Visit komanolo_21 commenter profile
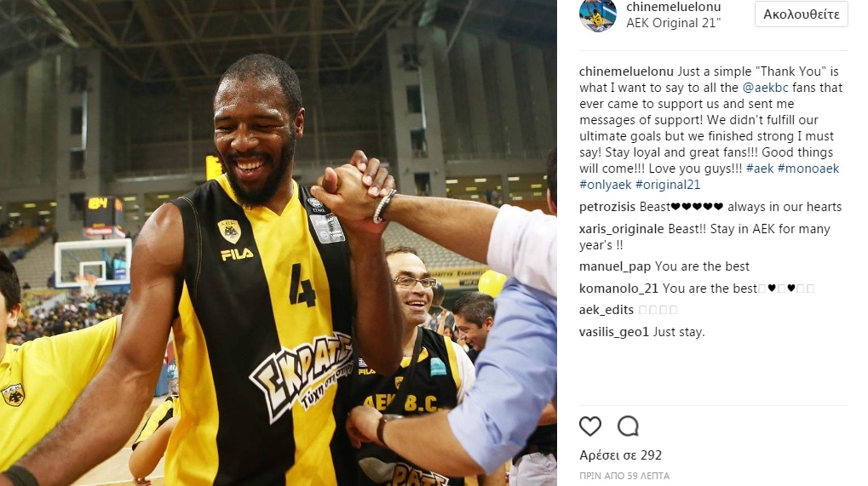868x486 pixels. 619,288
